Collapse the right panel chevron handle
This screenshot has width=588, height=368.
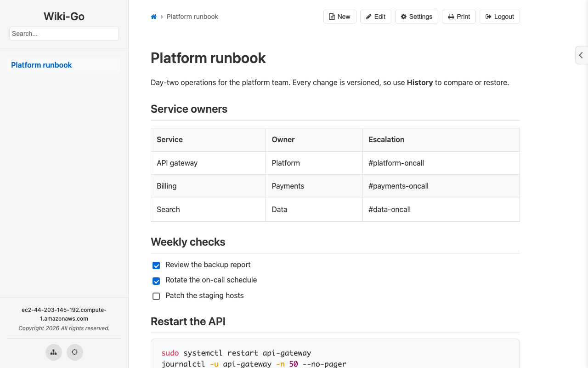click(x=581, y=55)
